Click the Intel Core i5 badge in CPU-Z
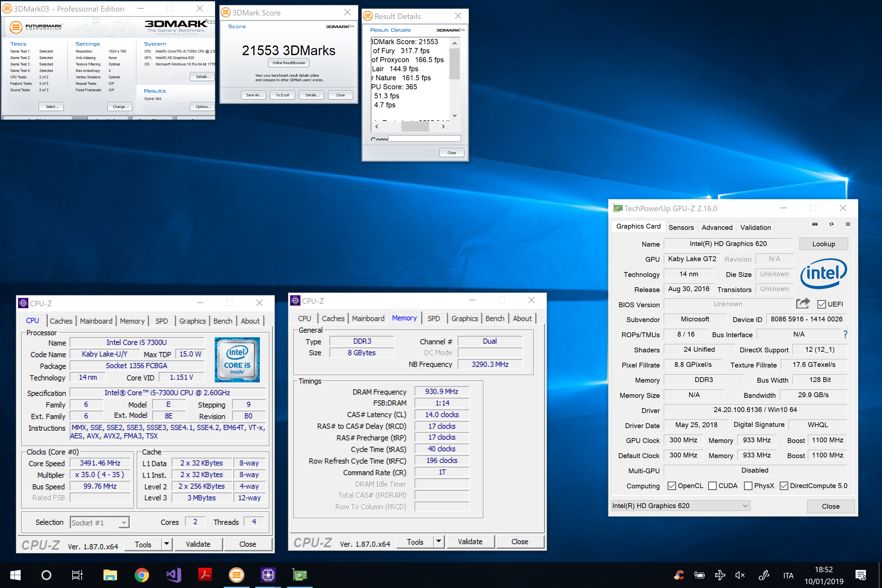This screenshot has height=588, width=882. click(237, 360)
